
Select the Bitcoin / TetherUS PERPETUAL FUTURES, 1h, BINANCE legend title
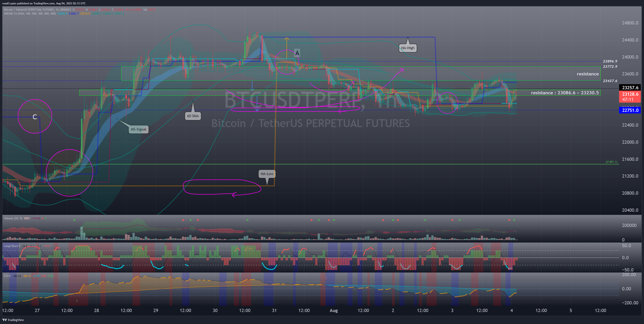tap(38, 9)
